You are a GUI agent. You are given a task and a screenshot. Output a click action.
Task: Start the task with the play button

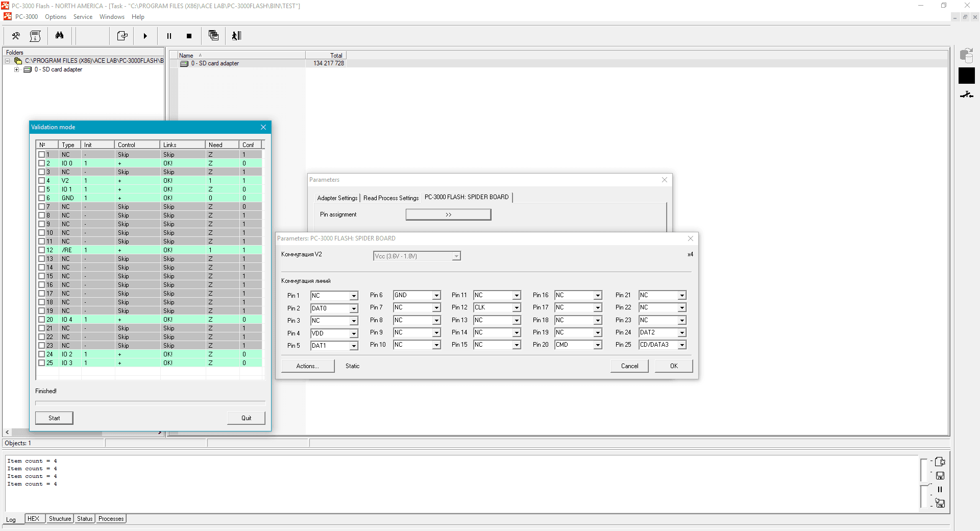(145, 36)
